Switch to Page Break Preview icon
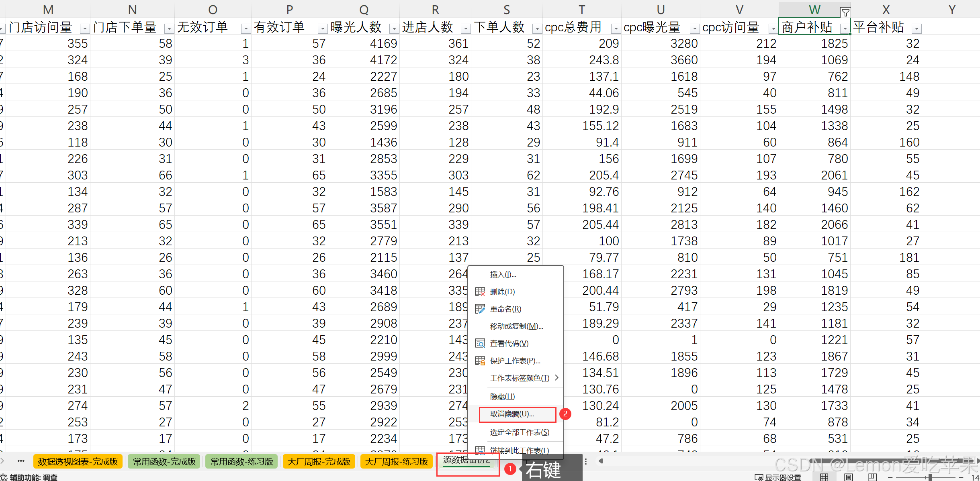The width and height of the screenshot is (980, 481). [x=873, y=477]
